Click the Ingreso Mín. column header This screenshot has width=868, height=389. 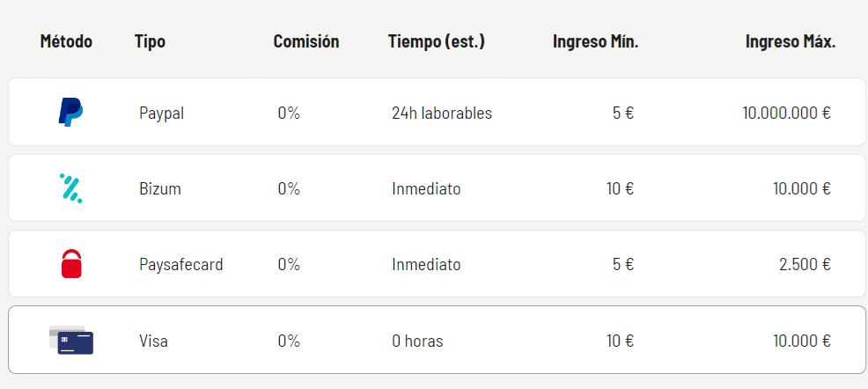pos(595,41)
